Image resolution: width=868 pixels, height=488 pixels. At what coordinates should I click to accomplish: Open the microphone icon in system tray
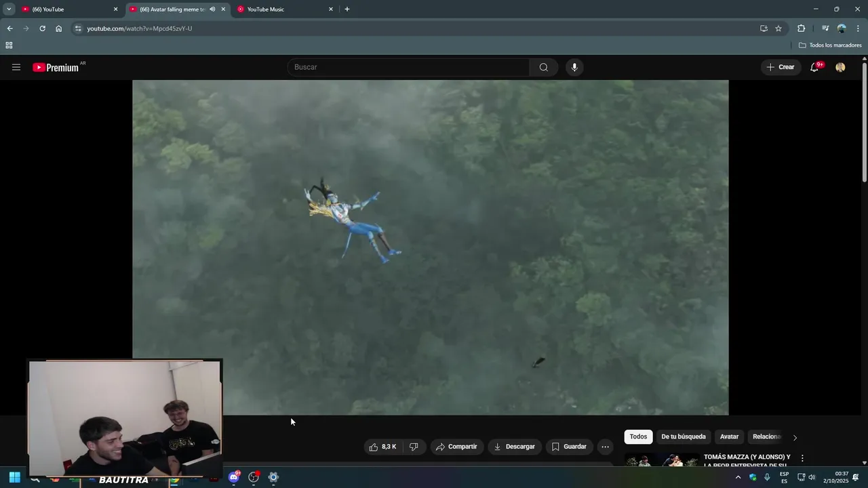click(767, 477)
